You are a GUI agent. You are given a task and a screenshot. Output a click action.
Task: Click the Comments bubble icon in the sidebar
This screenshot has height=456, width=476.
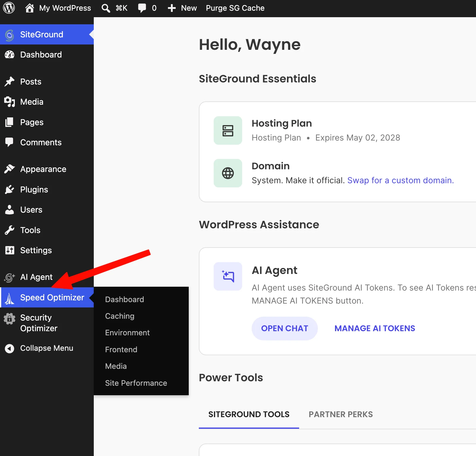click(9, 142)
